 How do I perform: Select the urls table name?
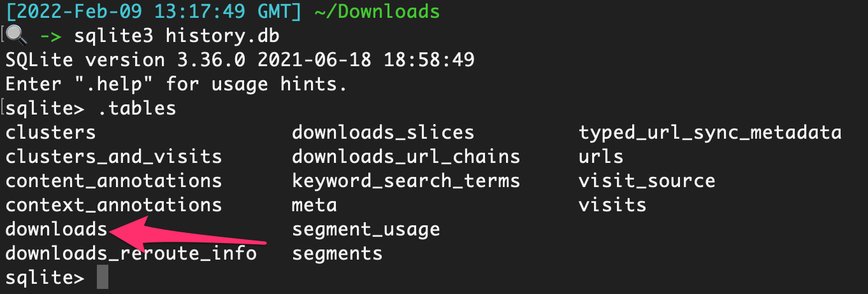[601, 157]
